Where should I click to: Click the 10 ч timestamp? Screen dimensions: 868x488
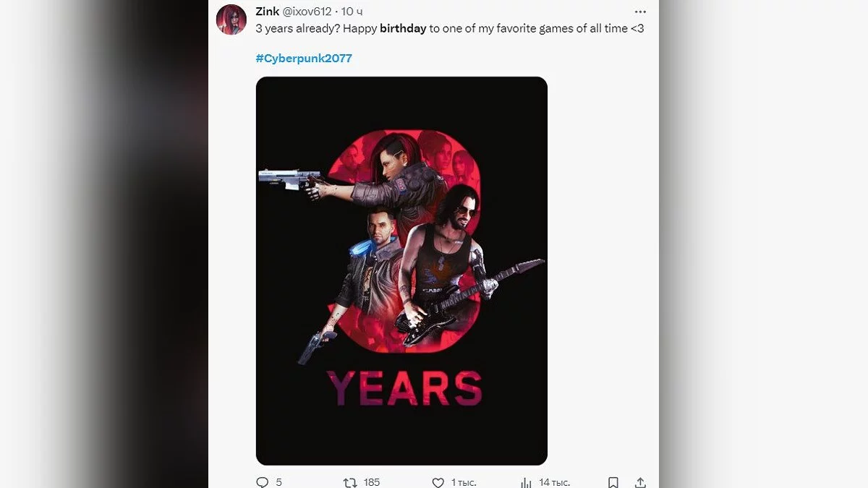(x=352, y=12)
